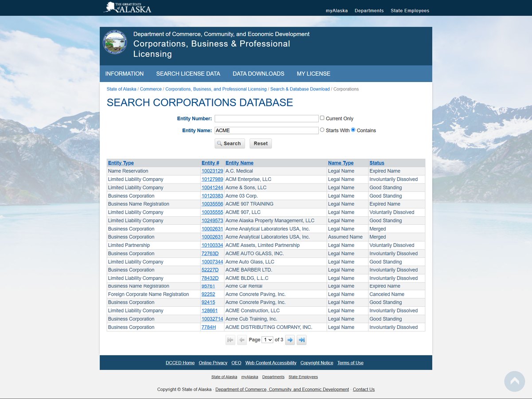Open entity 72763D ACME AUTO GLASS, INC.
This screenshot has height=399, width=532.
pyautogui.click(x=210, y=254)
